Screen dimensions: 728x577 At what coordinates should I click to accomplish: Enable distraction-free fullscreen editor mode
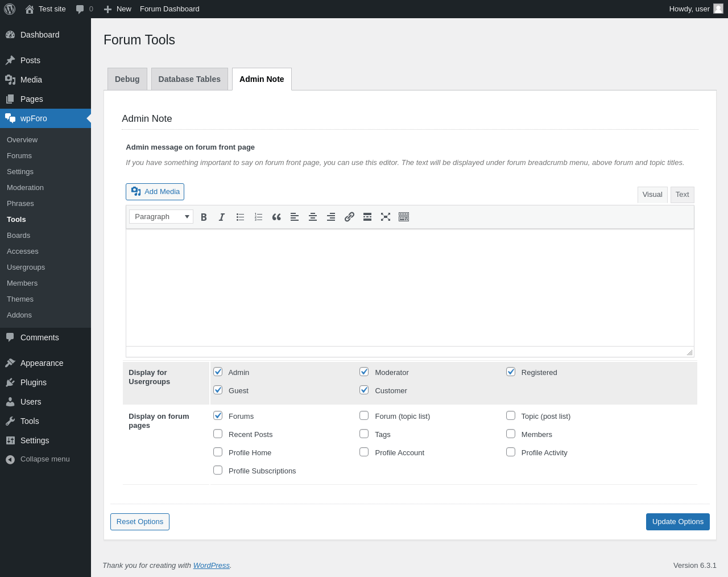click(x=386, y=217)
